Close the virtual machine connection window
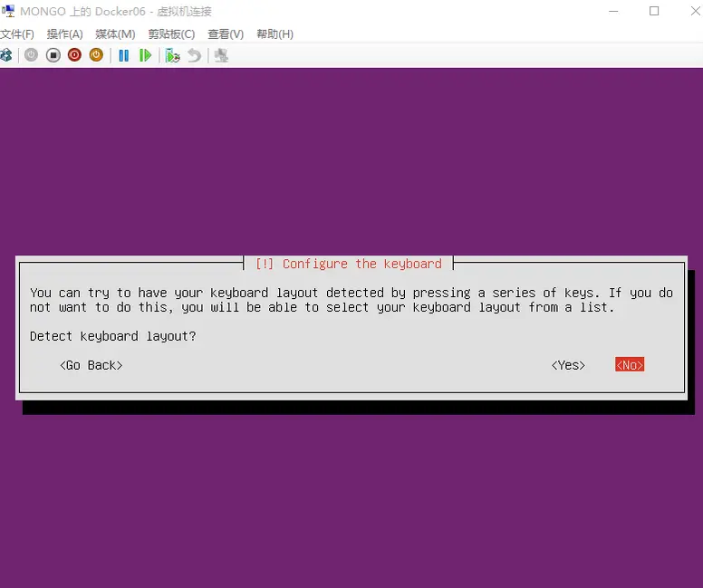Image resolution: width=703 pixels, height=588 pixels. (695, 11)
